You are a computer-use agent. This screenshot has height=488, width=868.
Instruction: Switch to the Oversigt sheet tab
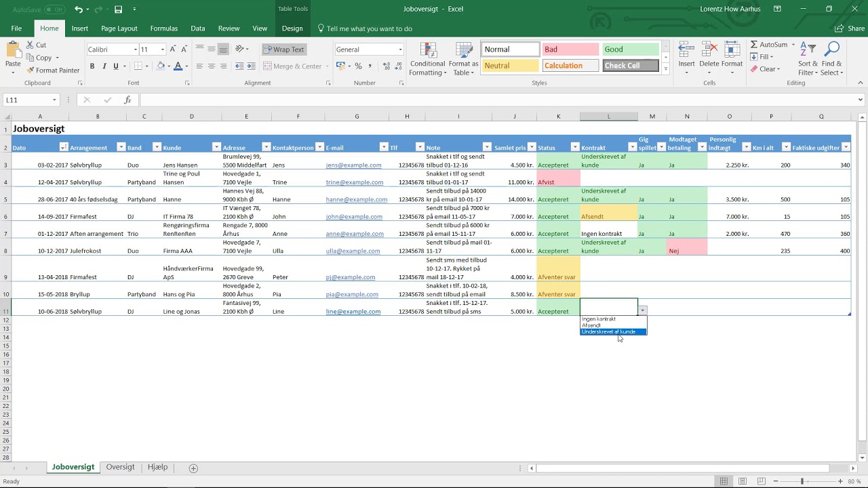(121, 468)
